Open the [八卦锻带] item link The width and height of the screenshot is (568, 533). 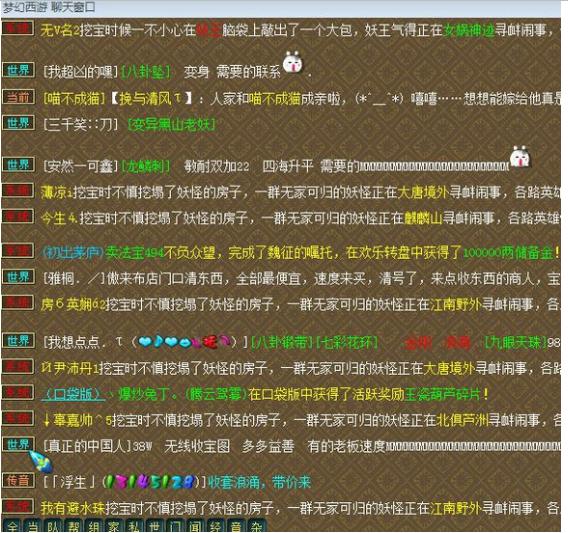[x=281, y=342]
